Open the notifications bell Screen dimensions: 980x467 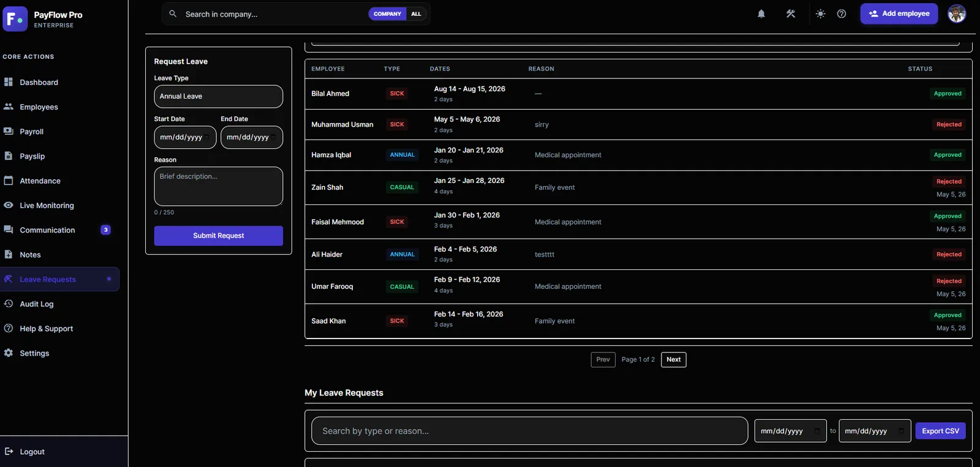[761, 13]
